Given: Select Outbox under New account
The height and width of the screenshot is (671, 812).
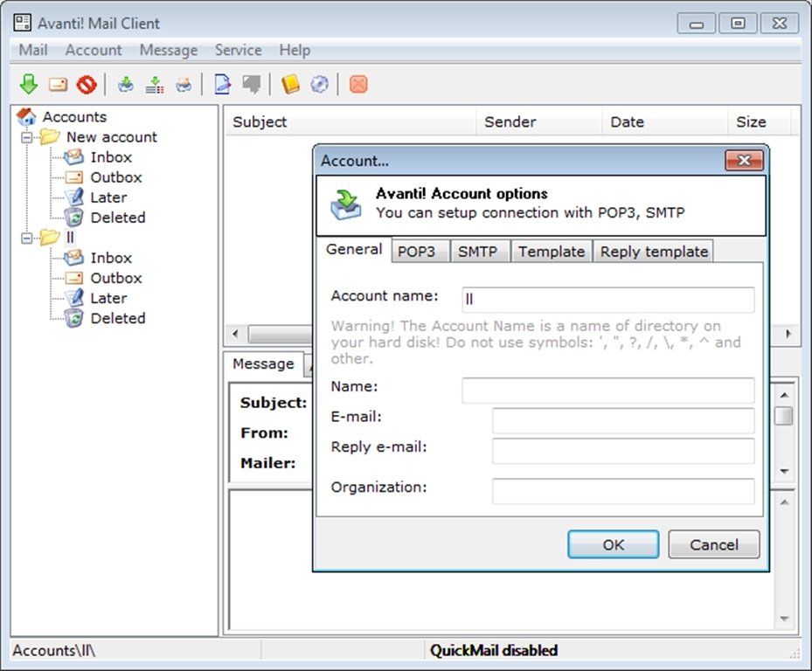Looking at the screenshot, I should tap(116, 177).
